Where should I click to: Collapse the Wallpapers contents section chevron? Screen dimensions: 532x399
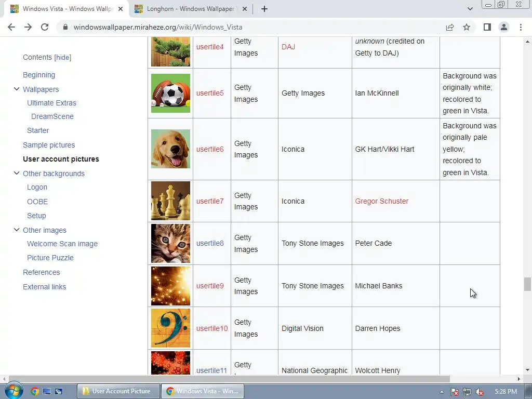(16, 89)
